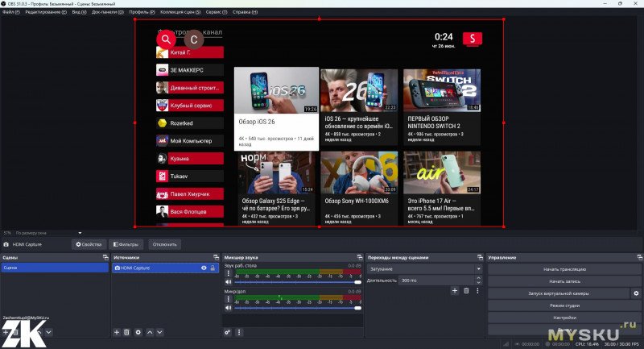Viewport: 644px width, 349px height.
Task: Click CPU usage text in status bar
Action: (587, 343)
